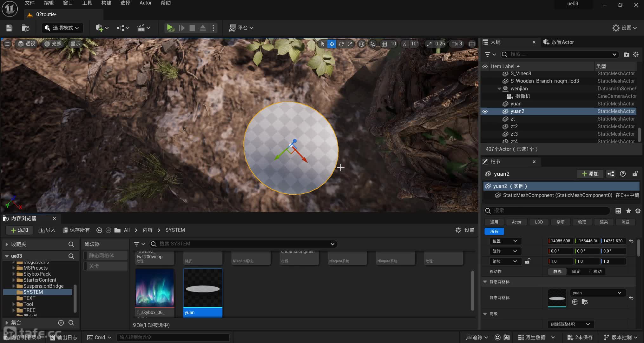644x343 pixels.
Task: Select the T_skybox_06 asset thumbnail
Action: pos(154,288)
